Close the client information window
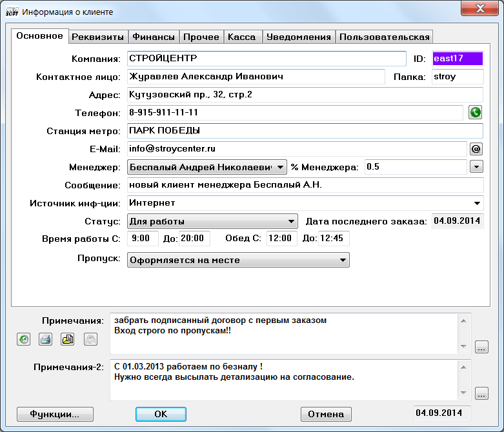Viewport: 504px width, 432px height. 479,8
